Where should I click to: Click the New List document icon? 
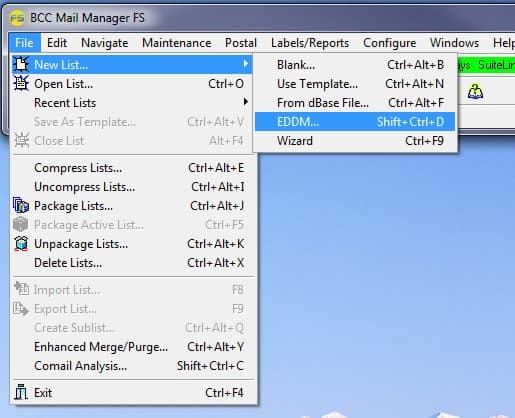point(21,64)
